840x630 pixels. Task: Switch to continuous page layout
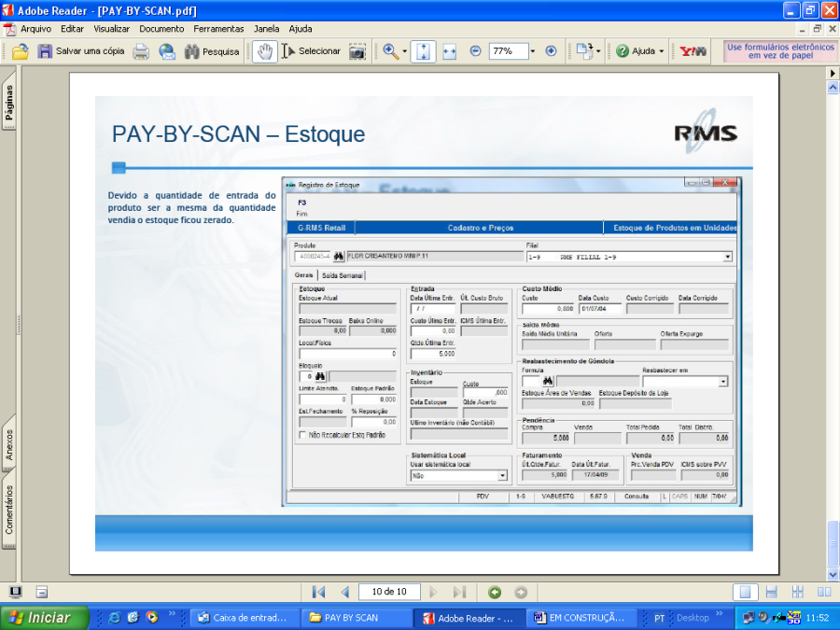[x=772, y=592]
